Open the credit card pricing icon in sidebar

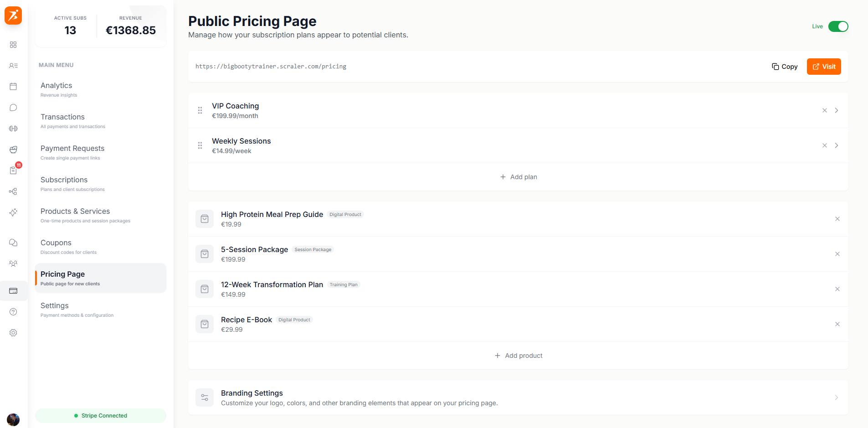[13, 291]
